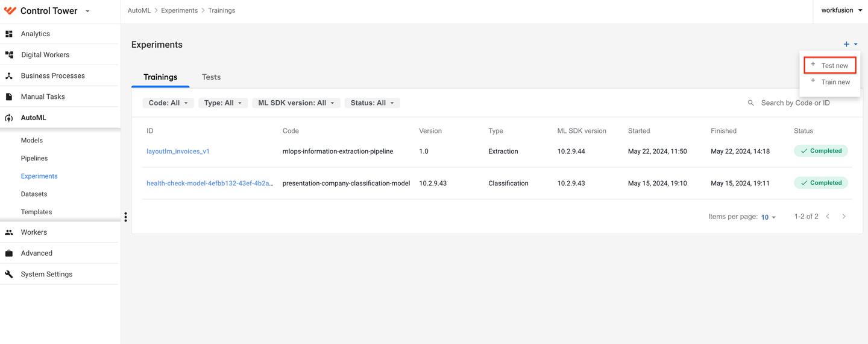Viewport: 868px width, 344px height.
Task: Click the sidebar resize three-dot handle
Action: pyautogui.click(x=125, y=217)
